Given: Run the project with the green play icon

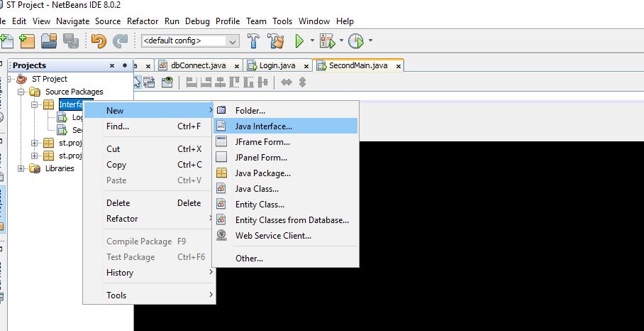Looking at the screenshot, I should pyautogui.click(x=299, y=40).
